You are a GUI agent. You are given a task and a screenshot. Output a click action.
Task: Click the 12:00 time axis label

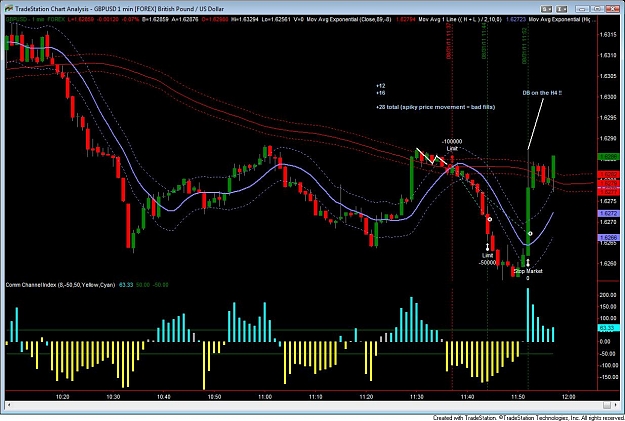[568, 397]
